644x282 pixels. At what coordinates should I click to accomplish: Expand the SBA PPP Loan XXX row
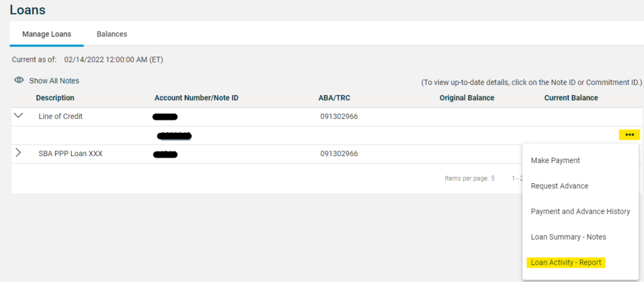click(18, 153)
